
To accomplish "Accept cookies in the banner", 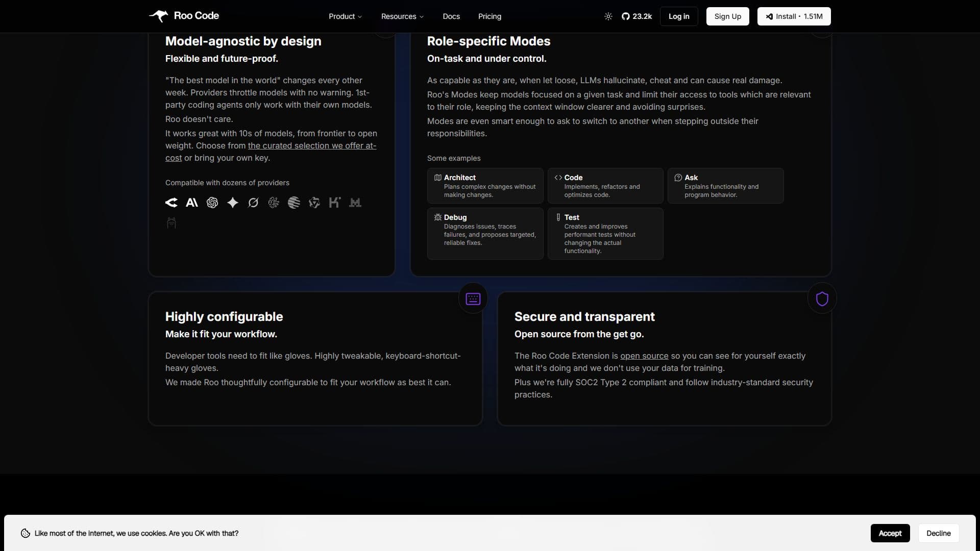I will (890, 533).
